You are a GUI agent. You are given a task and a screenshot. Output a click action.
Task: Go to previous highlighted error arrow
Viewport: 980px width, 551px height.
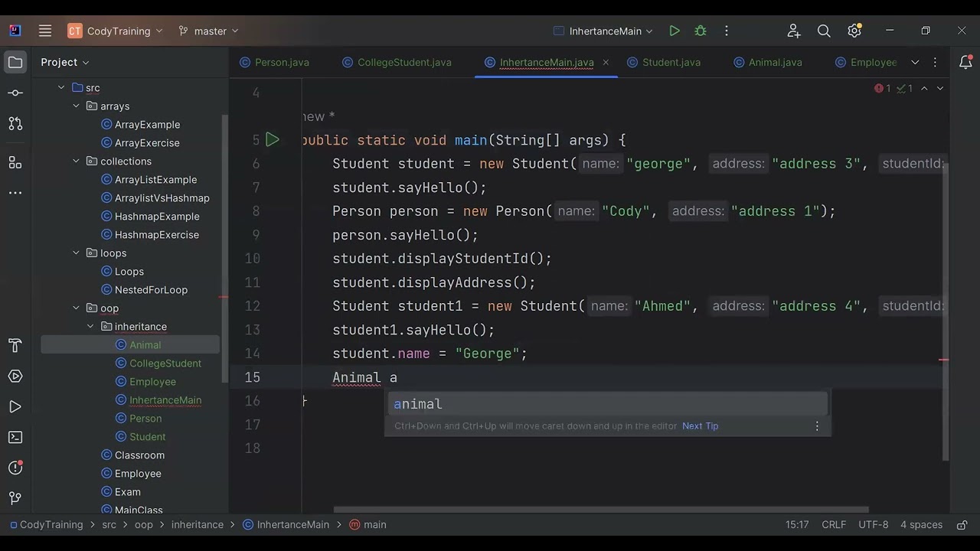924,89
